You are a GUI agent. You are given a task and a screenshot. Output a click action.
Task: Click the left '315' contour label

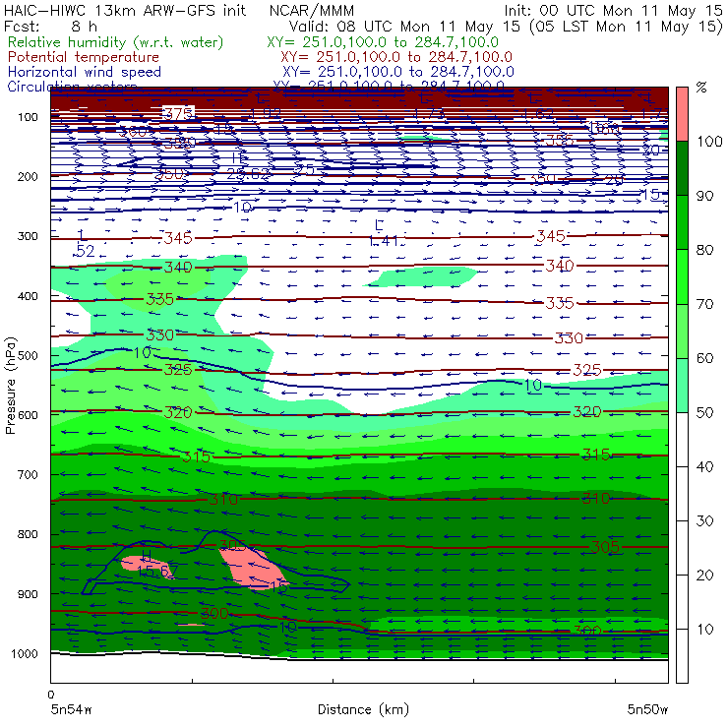197,456
